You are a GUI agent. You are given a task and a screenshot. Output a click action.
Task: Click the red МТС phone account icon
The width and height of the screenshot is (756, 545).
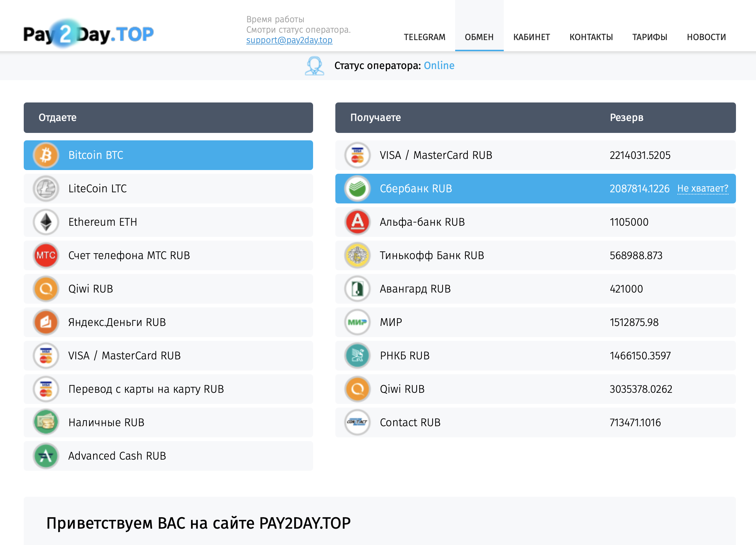point(46,255)
